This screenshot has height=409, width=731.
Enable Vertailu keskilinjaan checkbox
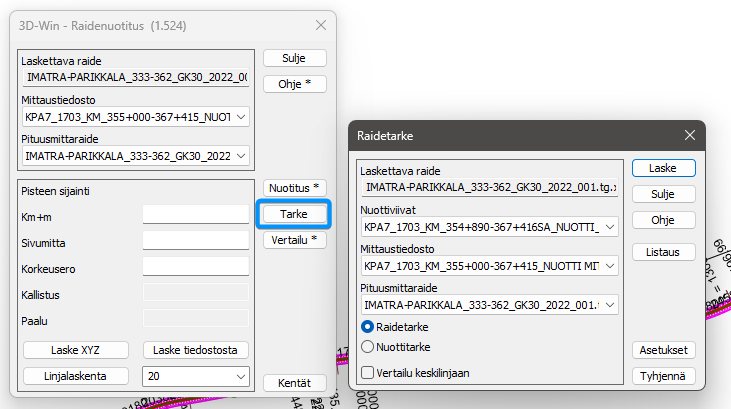(x=368, y=373)
